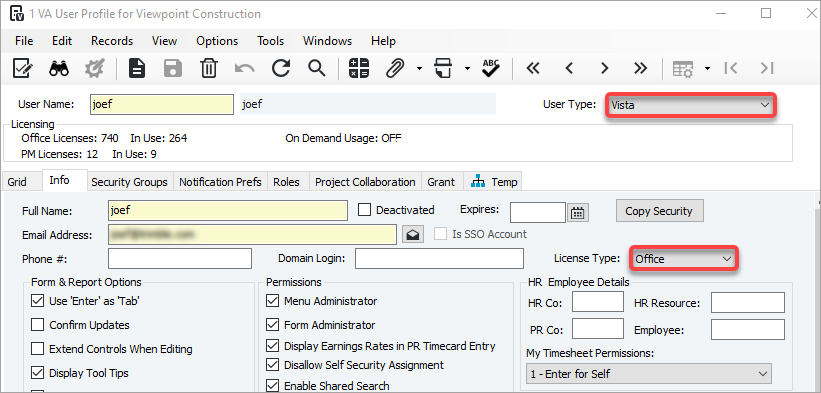Open the Expires calendar picker icon
821x393 pixels.
(x=578, y=212)
